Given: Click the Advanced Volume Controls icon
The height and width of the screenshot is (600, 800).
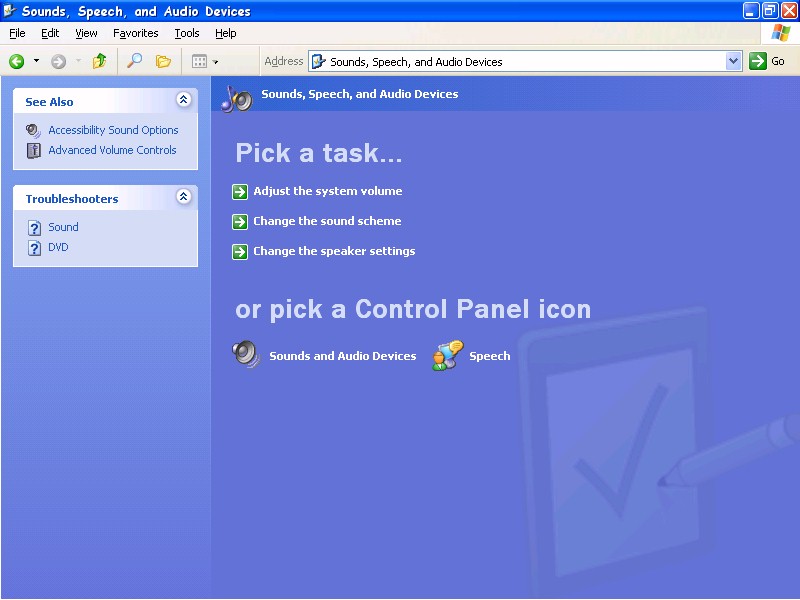Looking at the screenshot, I should (34, 151).
